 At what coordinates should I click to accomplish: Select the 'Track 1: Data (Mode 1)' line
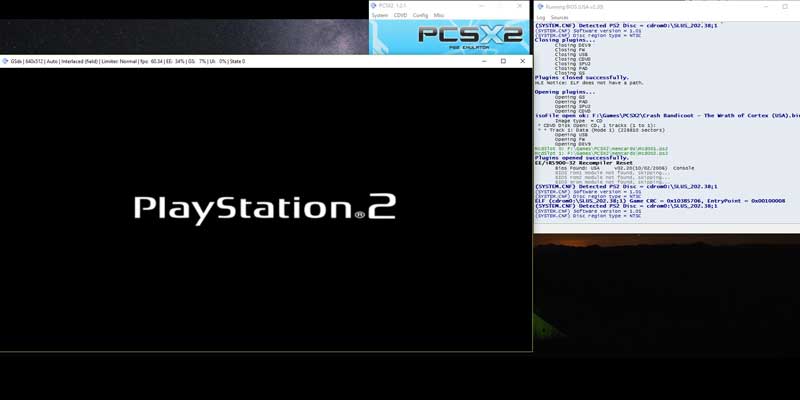pos(601,130)
